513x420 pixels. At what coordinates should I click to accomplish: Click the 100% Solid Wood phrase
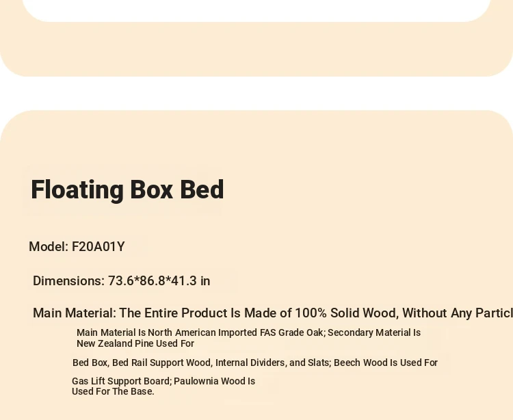click(347, 313)
